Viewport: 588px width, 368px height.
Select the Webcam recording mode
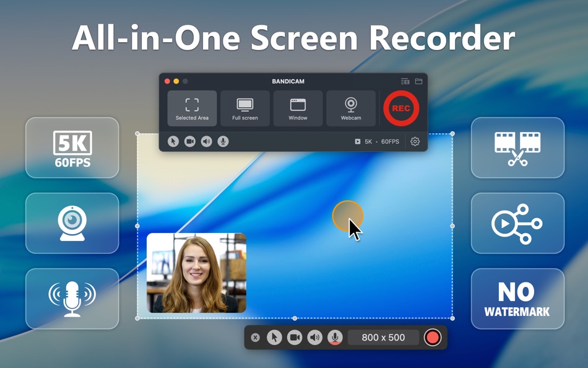coord(350,108)
